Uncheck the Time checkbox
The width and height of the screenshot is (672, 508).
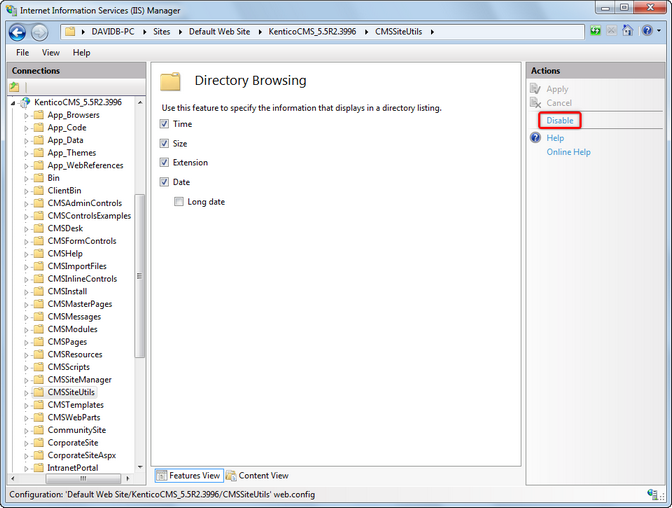click(164, 124)
